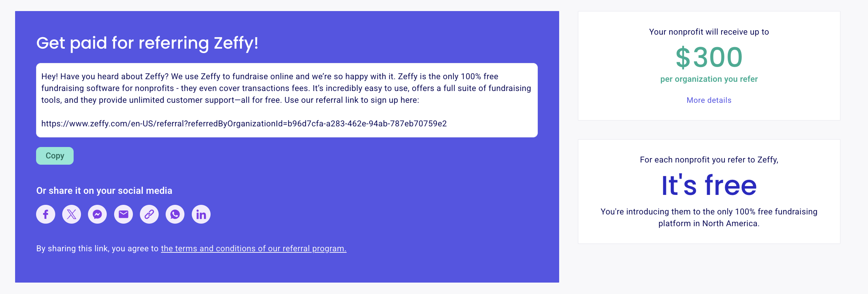Image resolution: width=868 pixels, height=294 pixels.
Task: Share referral by email icon
Action: (123, 214)
